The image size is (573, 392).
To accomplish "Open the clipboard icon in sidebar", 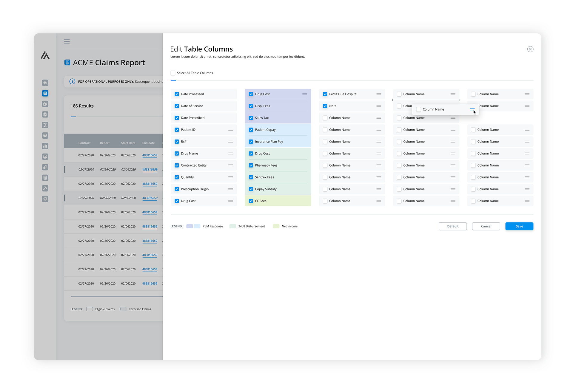I will (x=45, y=178).
